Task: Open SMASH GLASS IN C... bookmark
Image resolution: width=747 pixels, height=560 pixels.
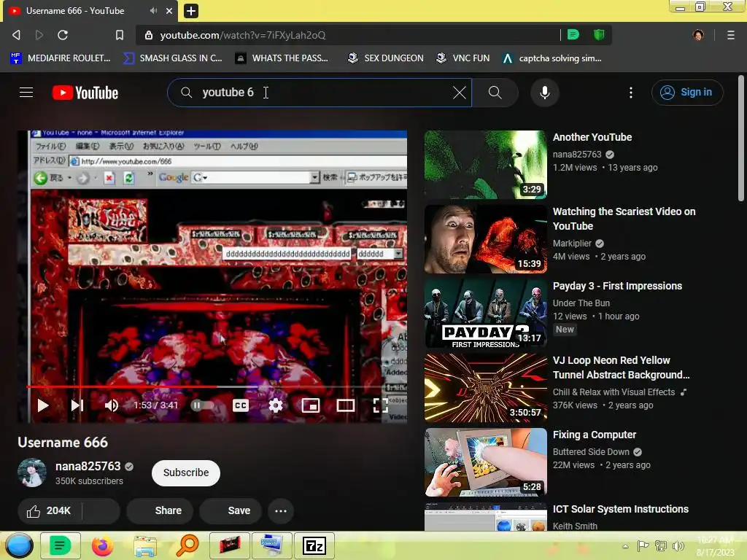Action: coord(172,58)
